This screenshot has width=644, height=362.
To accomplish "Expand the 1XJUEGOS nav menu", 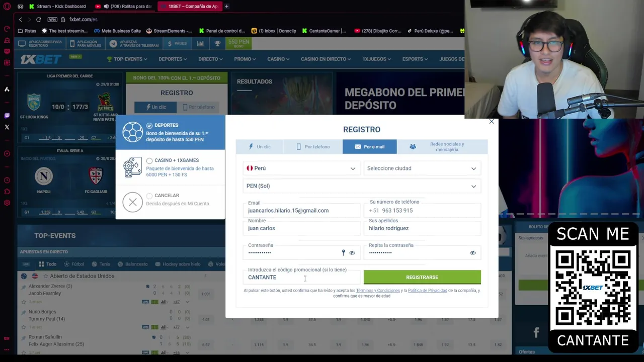I will point(377,59).
